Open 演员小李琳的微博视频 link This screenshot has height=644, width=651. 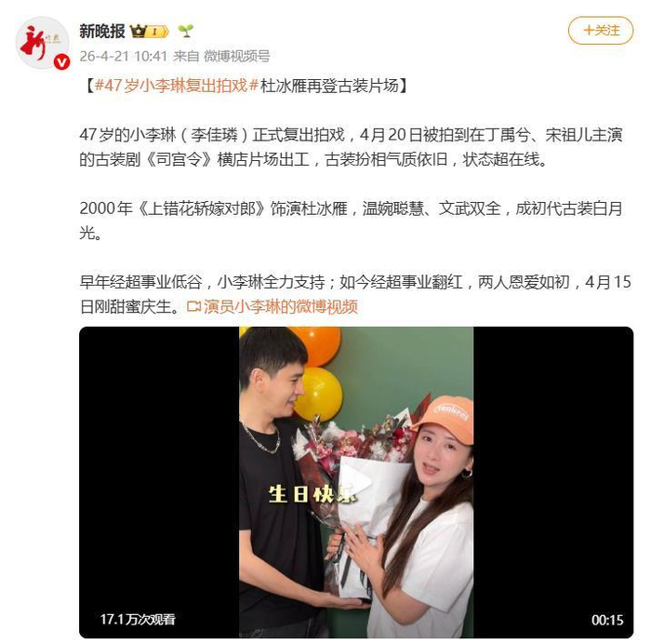[x=280, y=306]
